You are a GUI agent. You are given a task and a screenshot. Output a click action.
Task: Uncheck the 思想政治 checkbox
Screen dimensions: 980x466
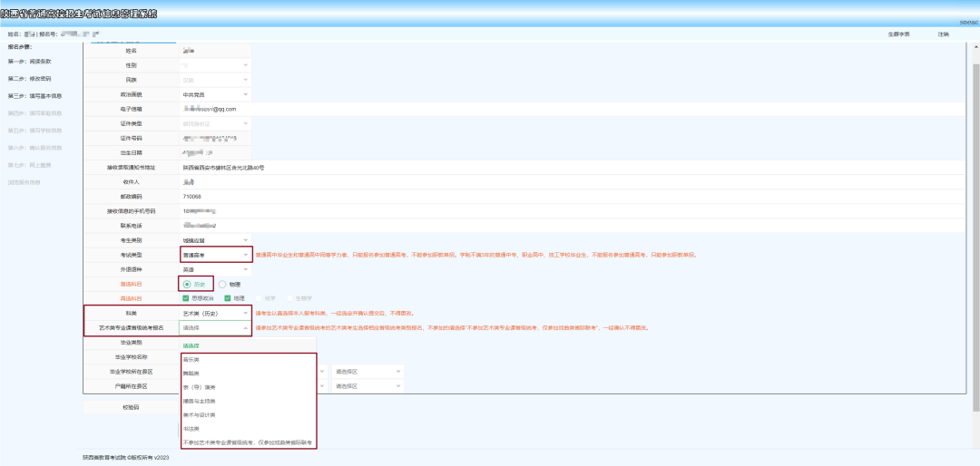pyautogui.click(x=186, y=297)
